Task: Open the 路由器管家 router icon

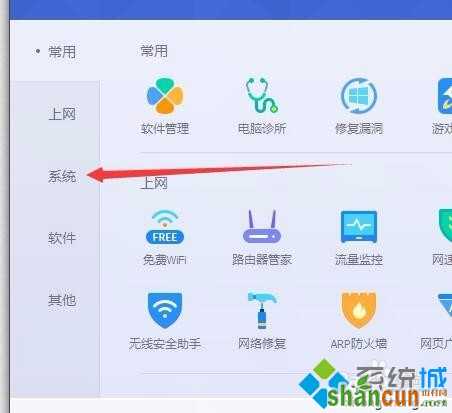Action: tap(262, 226)
